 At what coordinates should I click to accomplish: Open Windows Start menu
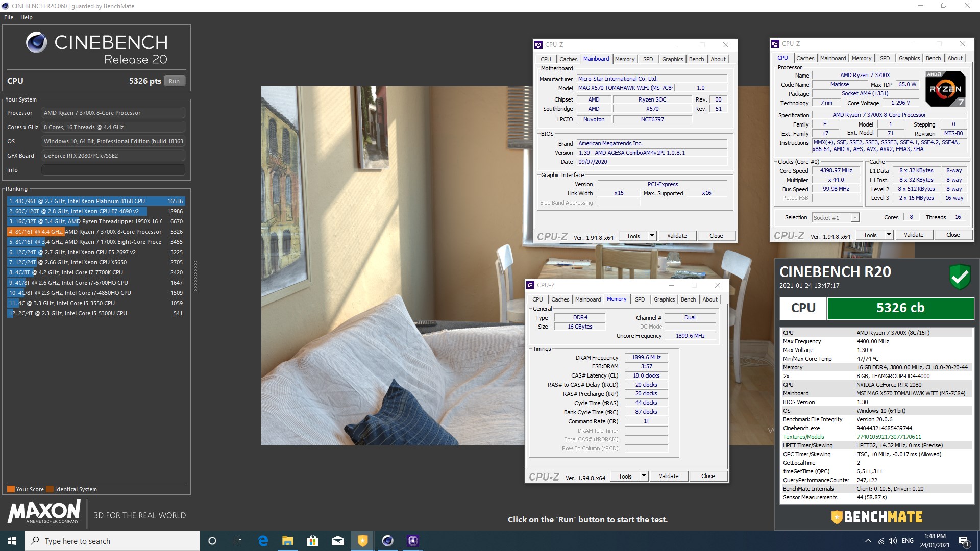point(12,541)
